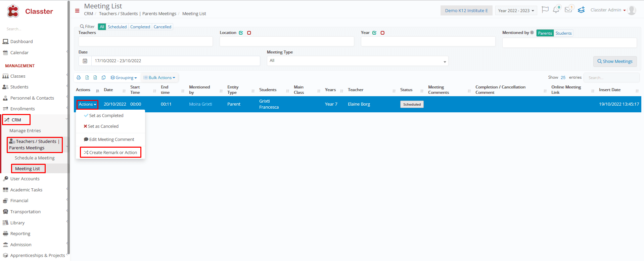Open Manage Entries sidebar item

[25, 130]
